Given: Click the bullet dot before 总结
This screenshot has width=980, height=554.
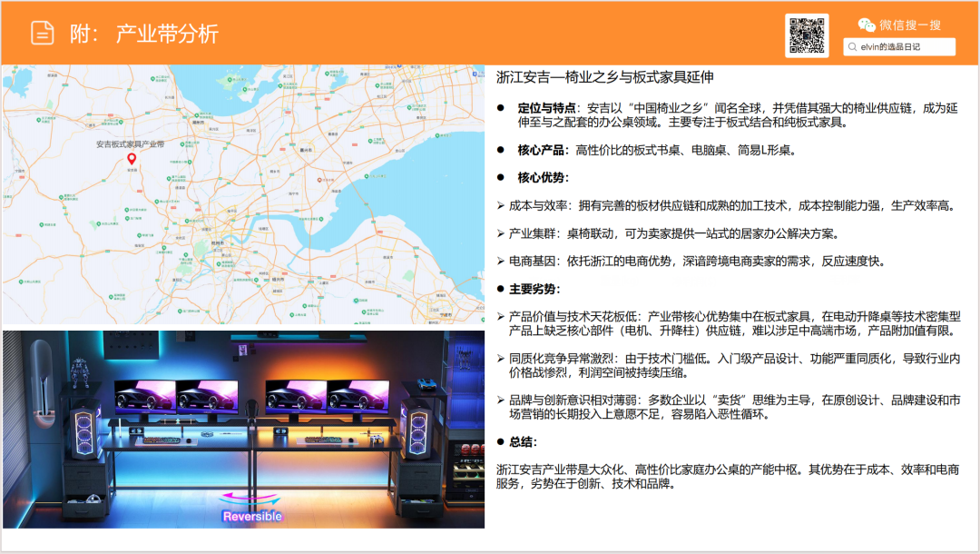Looking at the screenshot, I should (500, 441).
